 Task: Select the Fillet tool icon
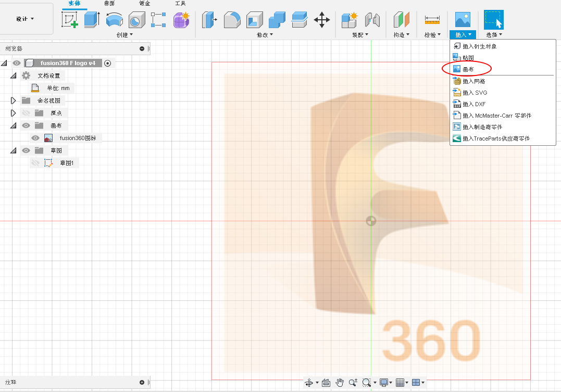[x=232, y=20]
